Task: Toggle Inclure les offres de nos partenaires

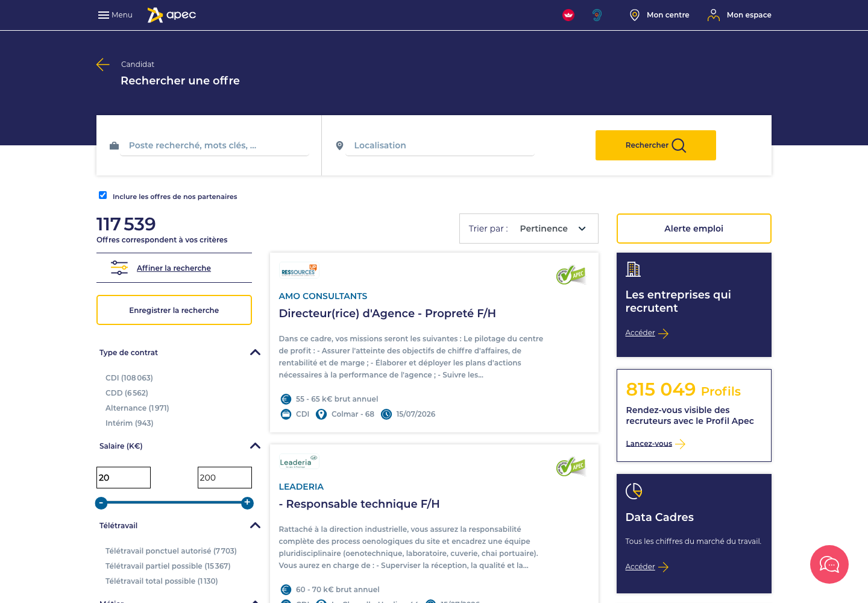Action: coord(103,195)
